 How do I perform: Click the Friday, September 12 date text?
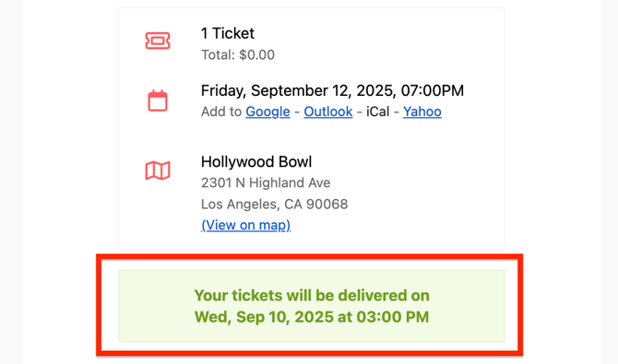coord(332,90)
